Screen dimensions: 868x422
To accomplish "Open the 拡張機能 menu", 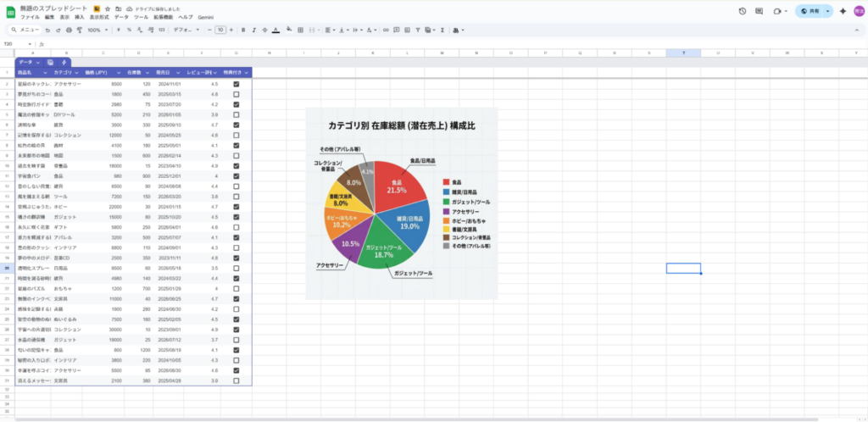I will (x=164, y=17).
